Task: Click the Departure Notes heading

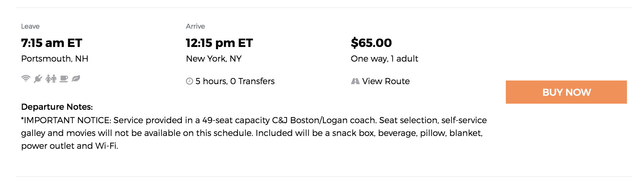Action: 57,107
